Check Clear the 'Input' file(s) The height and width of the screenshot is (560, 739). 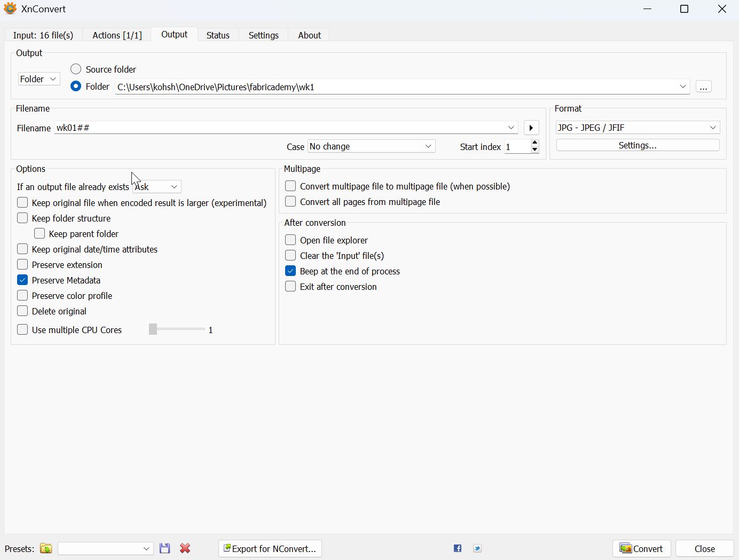click(x=290, y=255)
